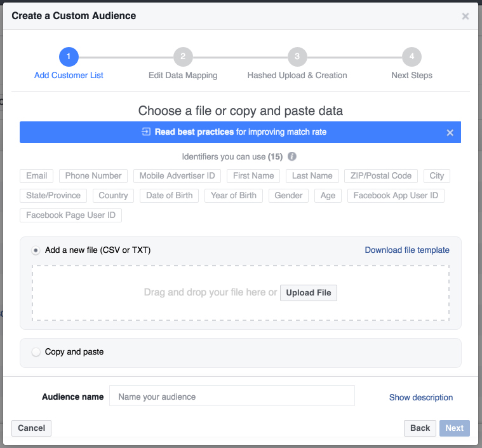Image resolution: width=482 pixels, height=448 pixels.
Task: Click the Show description link
Action: (x=421, y=397)
